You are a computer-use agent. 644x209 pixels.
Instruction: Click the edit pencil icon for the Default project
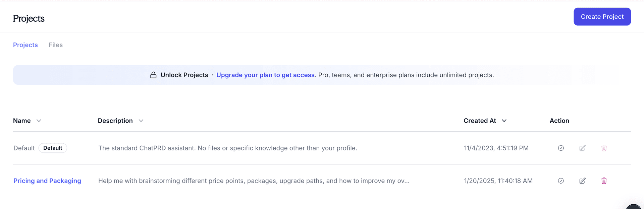tap(582, 148)
